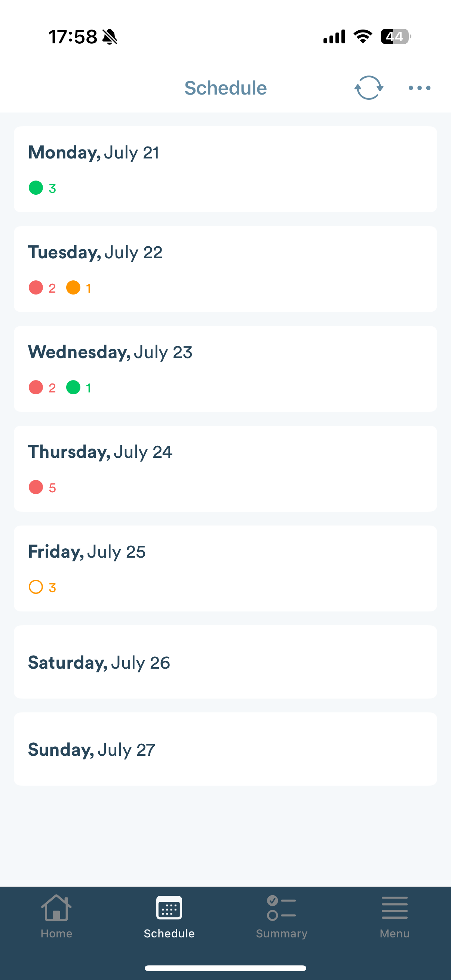This screenshot has height=980, width=451.
Task: Open the Monday, July 21 card
Action: click(x=225, y=169)
